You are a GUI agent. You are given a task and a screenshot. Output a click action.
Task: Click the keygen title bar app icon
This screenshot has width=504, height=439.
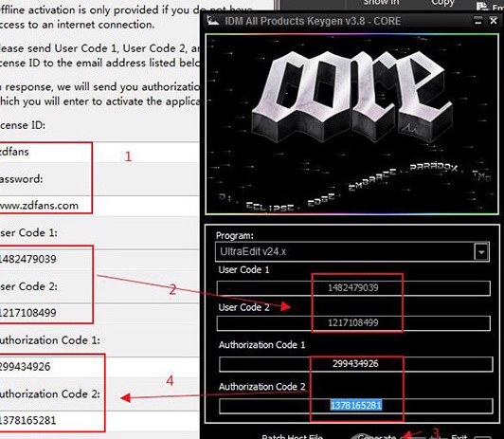(213, 21)
